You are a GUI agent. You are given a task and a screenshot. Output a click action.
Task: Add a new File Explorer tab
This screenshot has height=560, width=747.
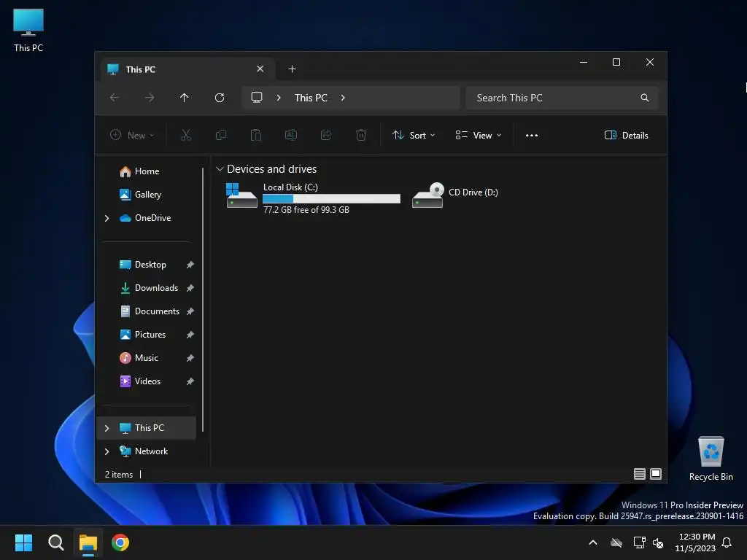(292, 69)
